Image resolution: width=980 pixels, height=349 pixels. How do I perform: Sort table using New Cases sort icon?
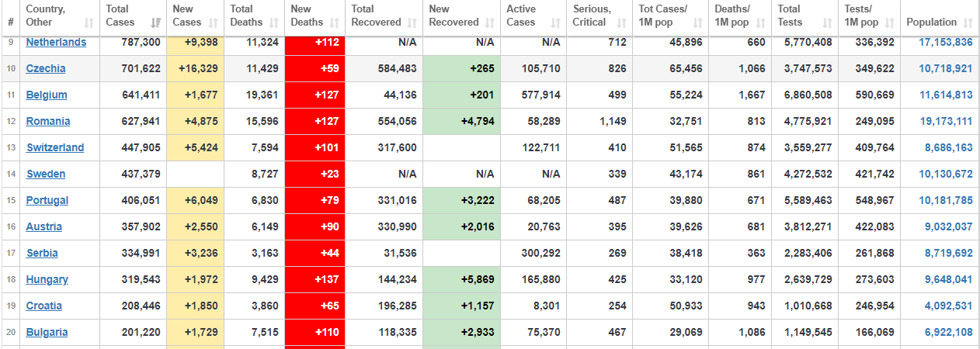point(213,22)
